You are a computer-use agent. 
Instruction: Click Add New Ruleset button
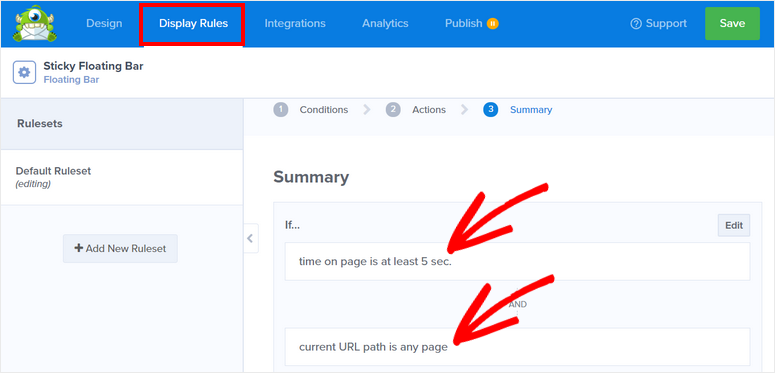pyautogui.click(x=120, y=249)
